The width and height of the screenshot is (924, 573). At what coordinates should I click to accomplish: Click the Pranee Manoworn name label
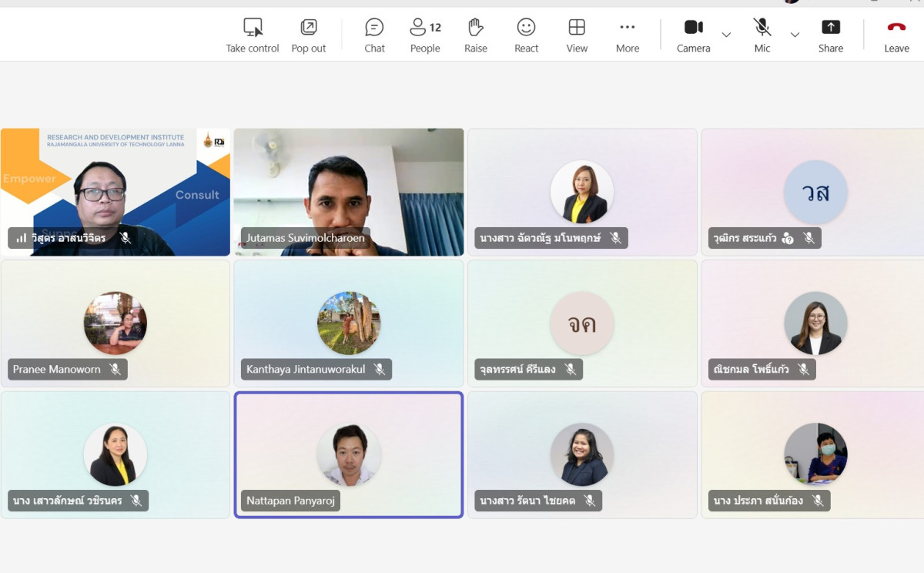click(x=57, y=370)
